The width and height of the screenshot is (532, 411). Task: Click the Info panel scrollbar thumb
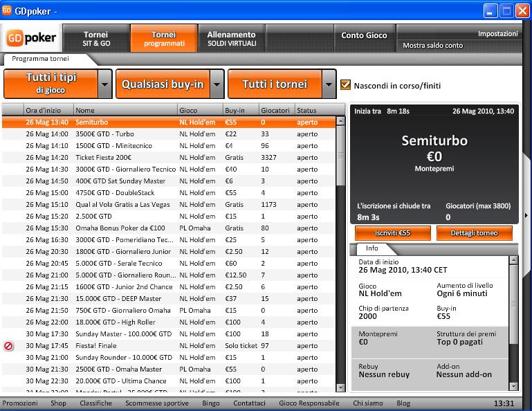tap(514, 304)
